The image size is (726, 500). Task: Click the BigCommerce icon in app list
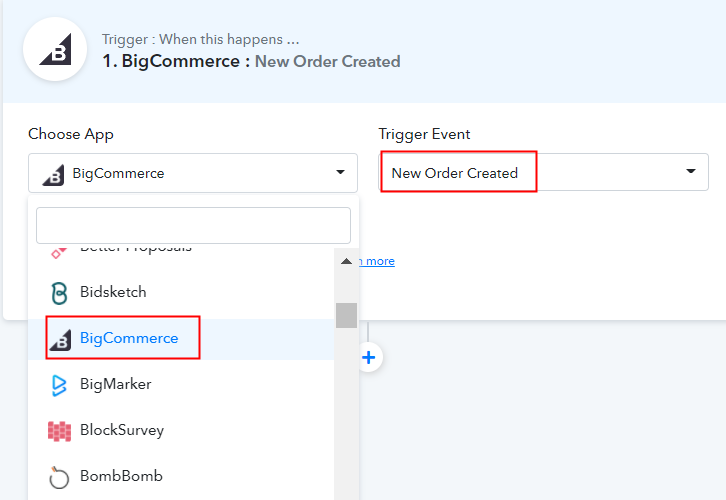point(60,340)
